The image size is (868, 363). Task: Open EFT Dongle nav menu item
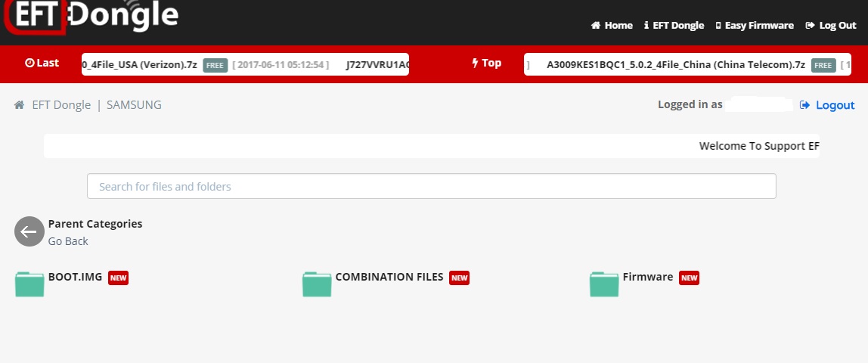[674, 26]
